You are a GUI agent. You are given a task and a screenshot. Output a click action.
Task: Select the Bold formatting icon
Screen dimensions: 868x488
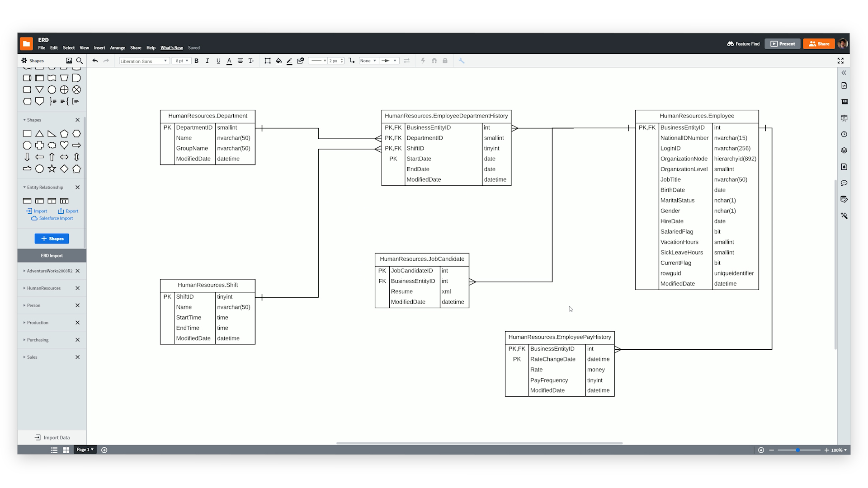point(197,60)
